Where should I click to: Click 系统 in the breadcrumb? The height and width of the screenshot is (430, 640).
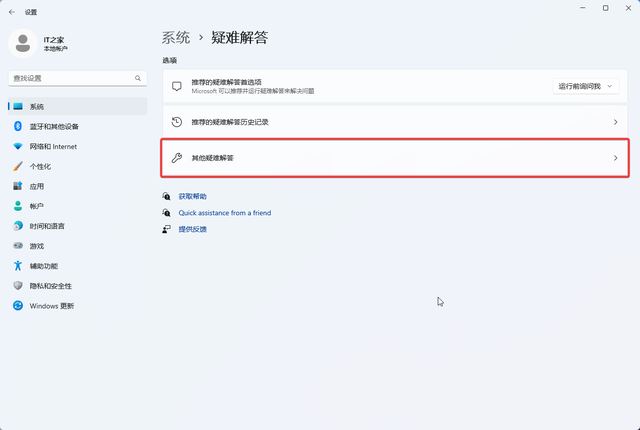(176, 38)
